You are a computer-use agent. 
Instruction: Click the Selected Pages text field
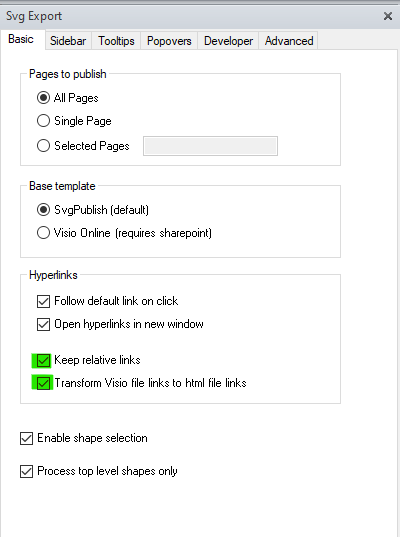click(210, 146)
